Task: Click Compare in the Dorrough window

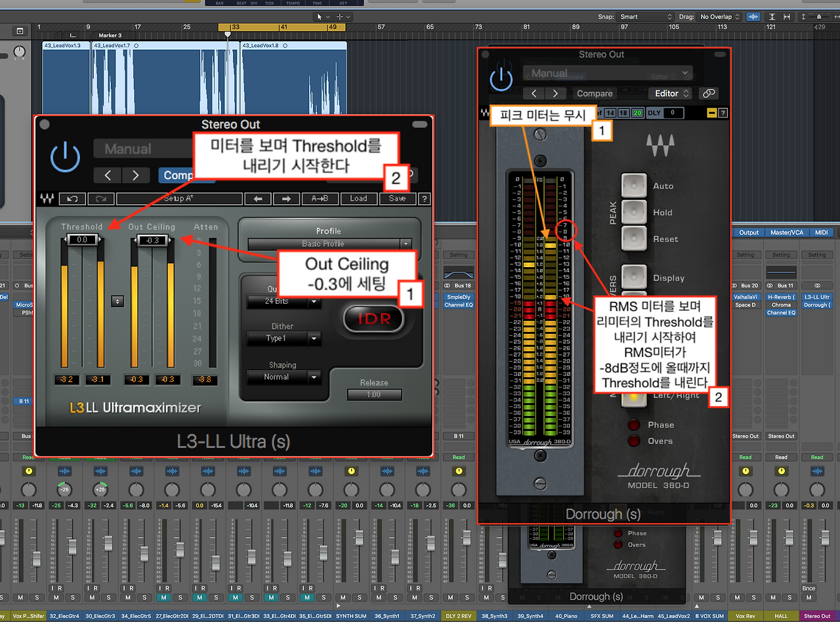Action: pos(595,94)
